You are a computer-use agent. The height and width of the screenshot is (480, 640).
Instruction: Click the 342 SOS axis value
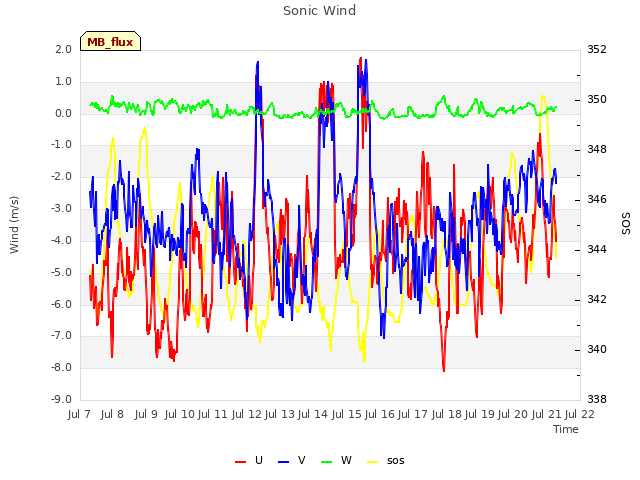pyautogui.click(x=597, y=299)
